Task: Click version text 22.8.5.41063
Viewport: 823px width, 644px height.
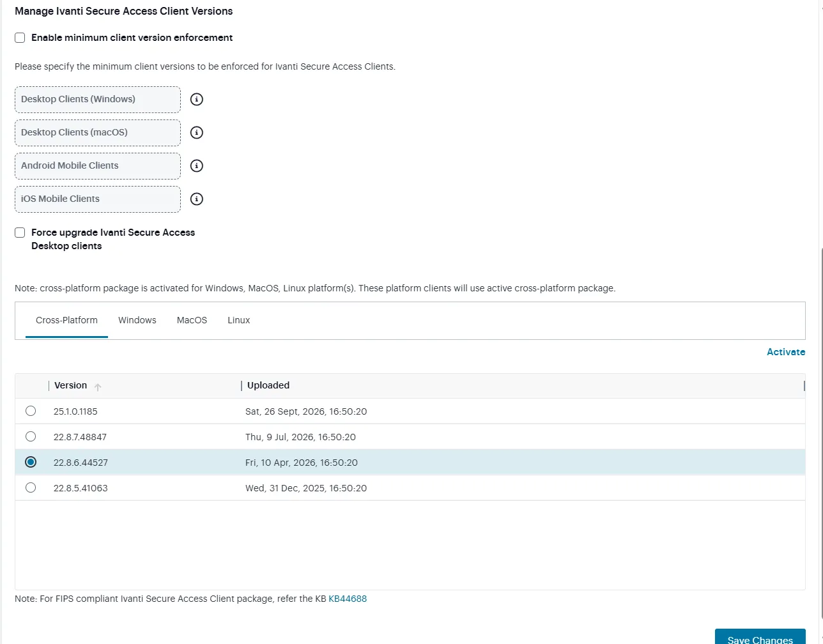Action: click(x=81, y=488)
